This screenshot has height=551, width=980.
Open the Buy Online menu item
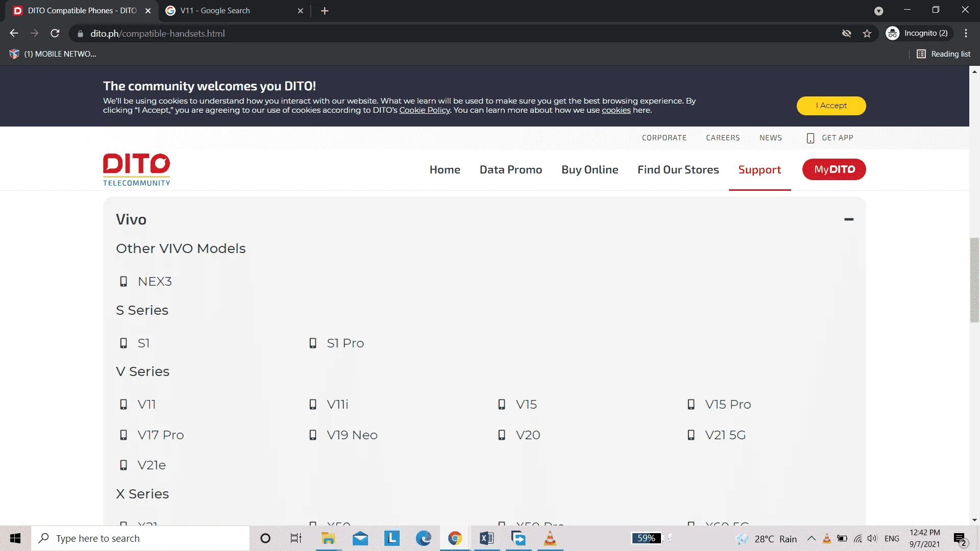point(590,169)
